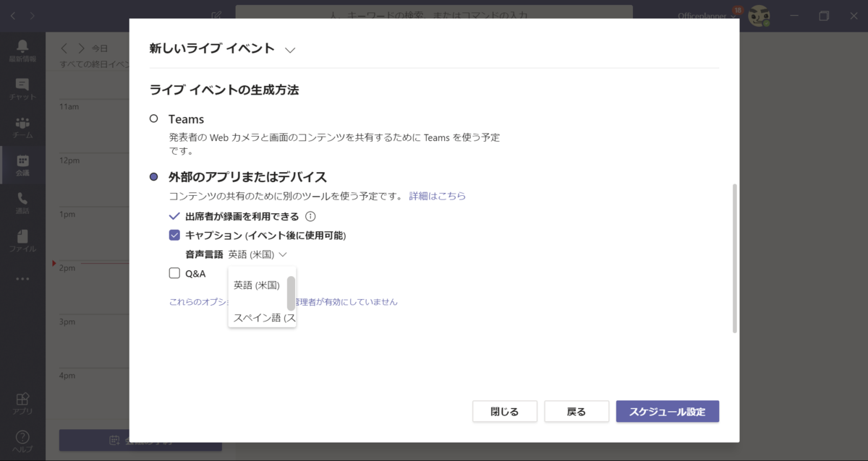Click the new chat compose icon
868x461 pixels.
(x=216, y=15)
